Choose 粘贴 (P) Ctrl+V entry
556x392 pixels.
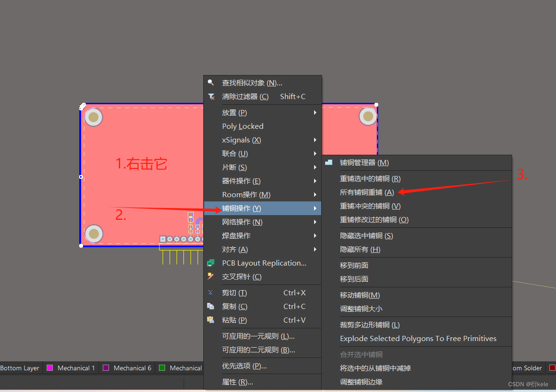coord(263,320)
